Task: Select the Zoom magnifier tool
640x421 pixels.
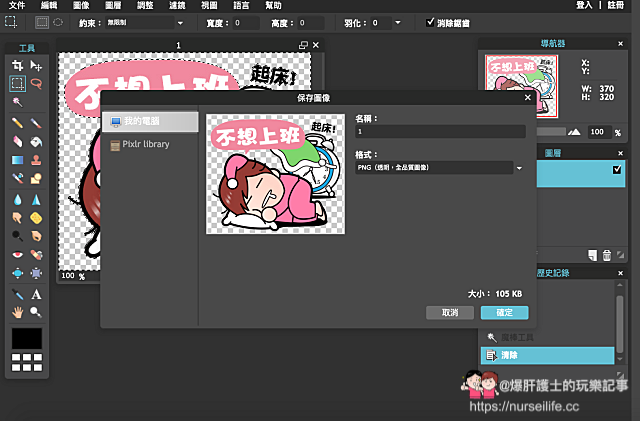Action: coord(36,313)
